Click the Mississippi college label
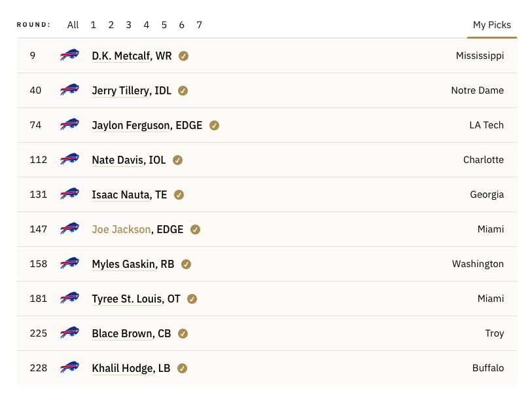 (x=480, y=56)
